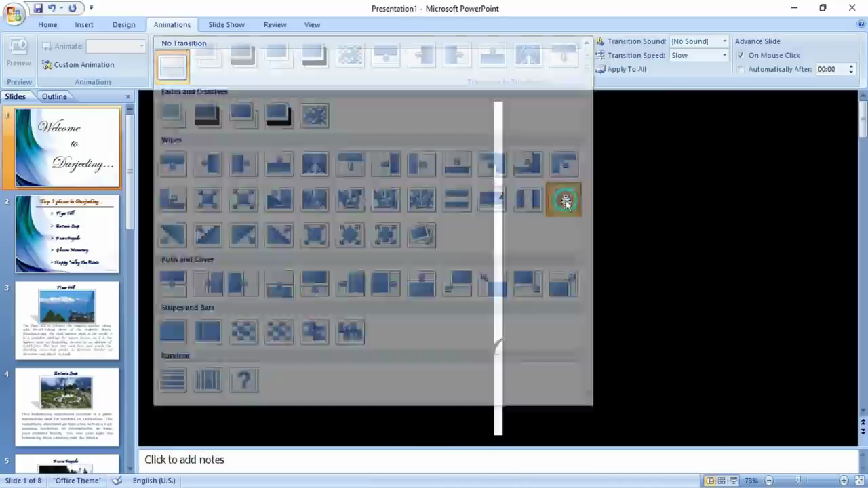Switch to the Insert tab
The image size is (868, 488).
(x=84, y=24)
